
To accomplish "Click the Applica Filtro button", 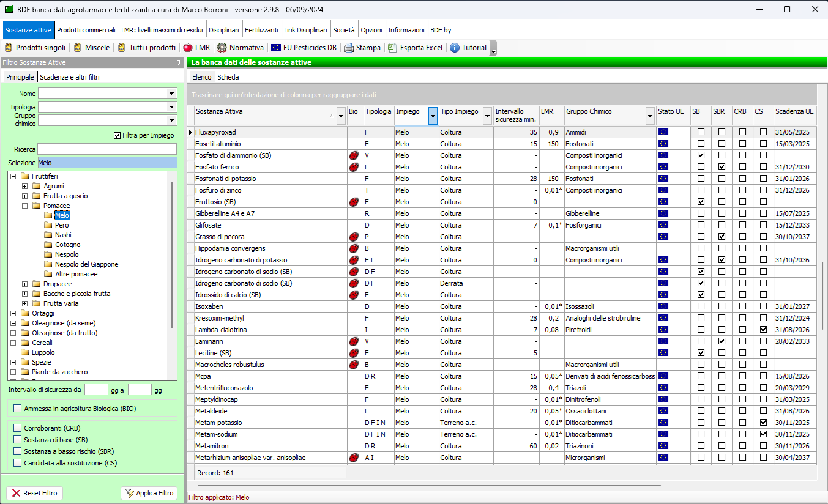I will pos(149,493).
